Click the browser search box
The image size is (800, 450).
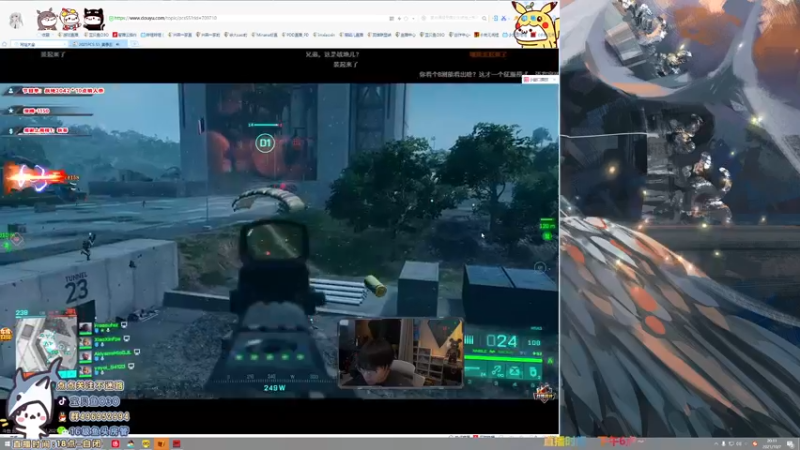(452, 18)
